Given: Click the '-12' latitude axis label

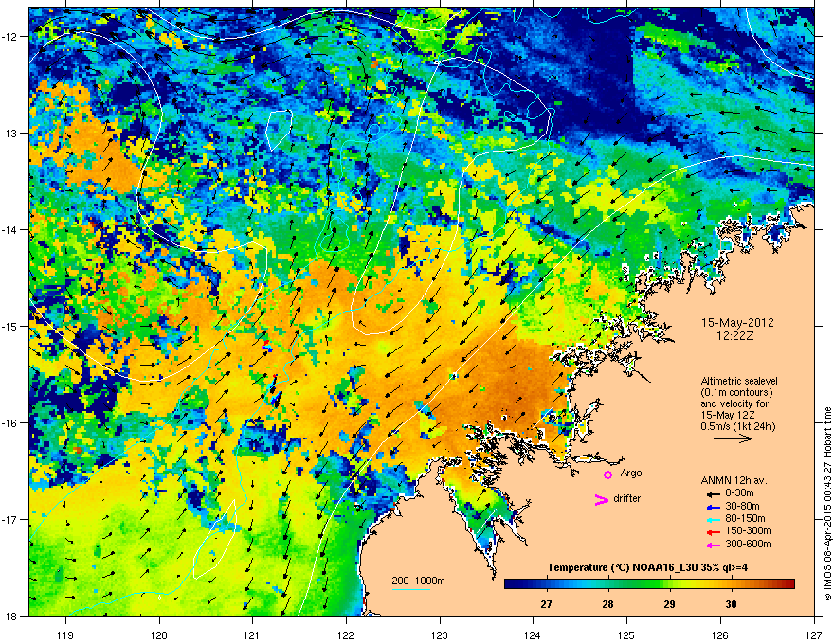Looking at the screenshot, I should click(10, 36).
